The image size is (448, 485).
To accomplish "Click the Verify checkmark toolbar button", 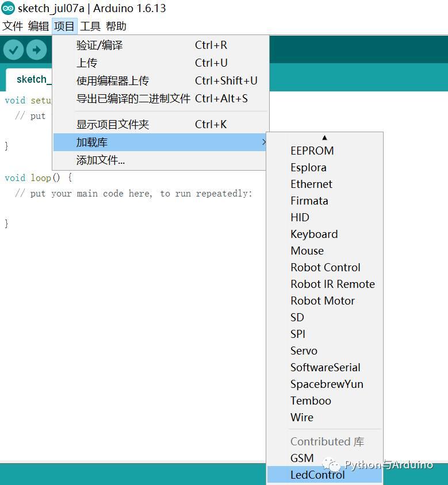I will 13,49.
